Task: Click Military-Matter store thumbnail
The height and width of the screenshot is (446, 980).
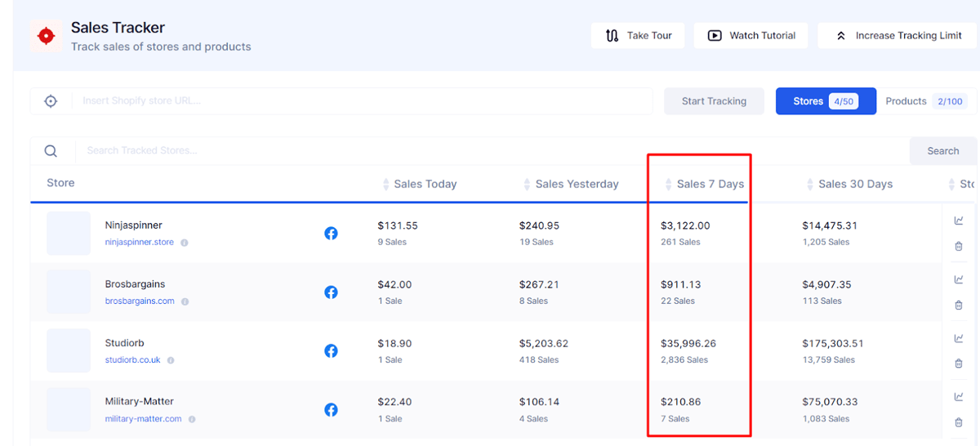Action: click(x=69, y=410)
